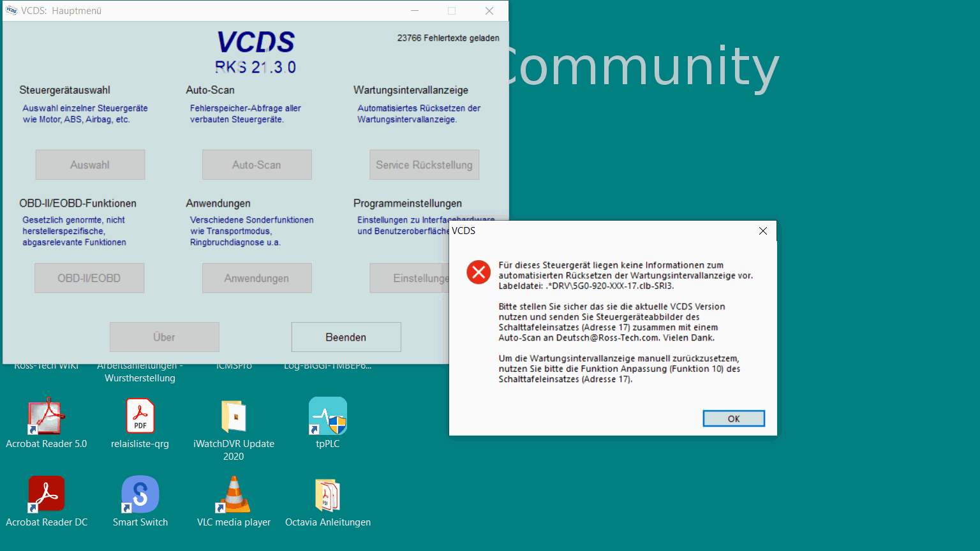Screen dimensions: 980x551
Task: Click the 'OBD-II/EOBD-Funktionen' heading
Action: coord(78,203)
